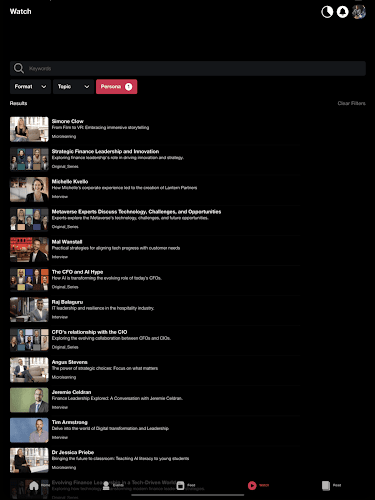Click 'Practical strategies for aligning tech progress' description

point(116,248)
